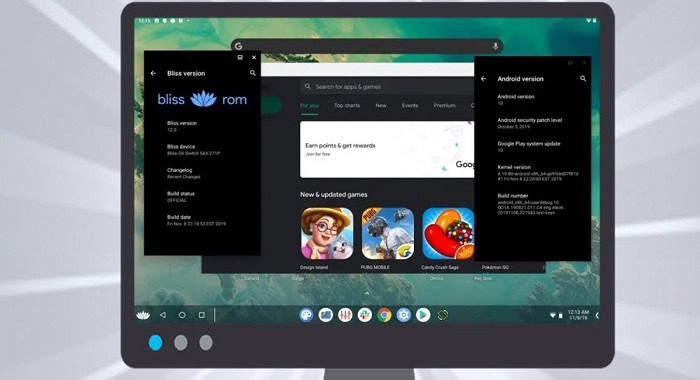Image resolution: width=700 pixels, height=380 pixels.
Task: Open recent apps square button
Action: (202, 315)
